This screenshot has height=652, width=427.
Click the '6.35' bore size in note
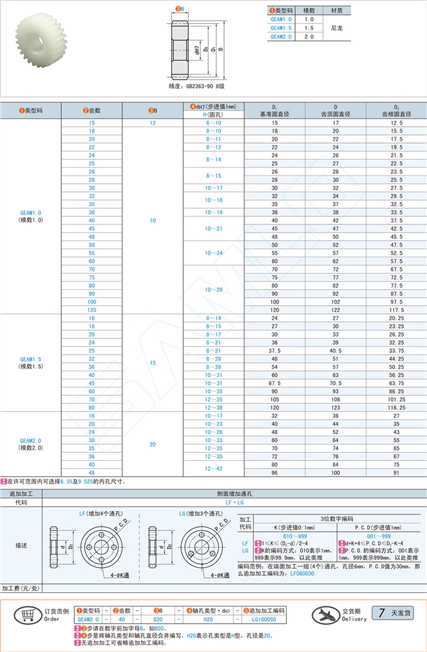click(x=66, y=482)
